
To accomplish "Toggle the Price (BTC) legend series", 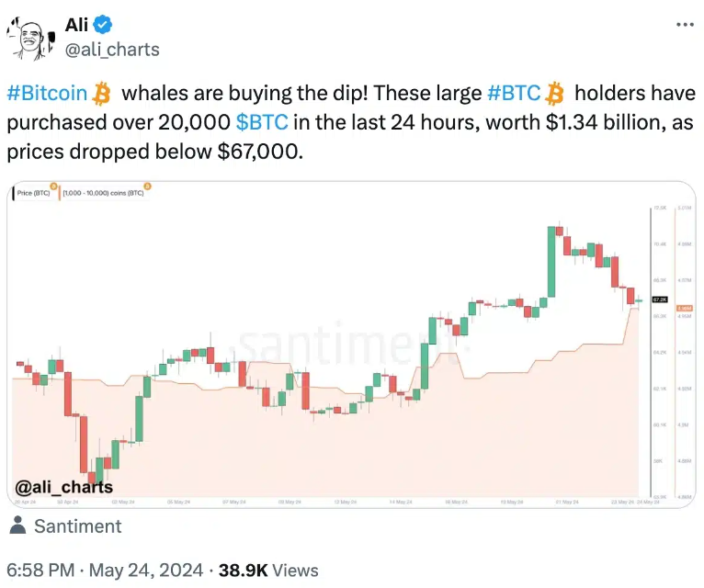I will (33, 193).
